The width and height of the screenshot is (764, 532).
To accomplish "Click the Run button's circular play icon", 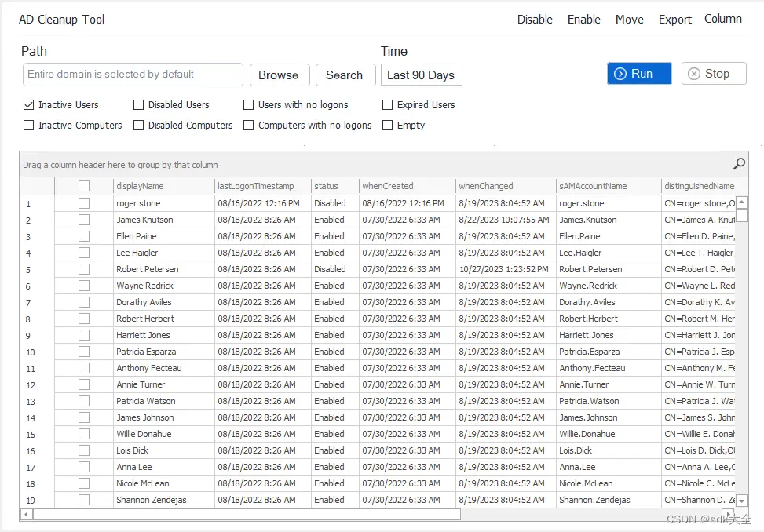I will tap(620, 73).
